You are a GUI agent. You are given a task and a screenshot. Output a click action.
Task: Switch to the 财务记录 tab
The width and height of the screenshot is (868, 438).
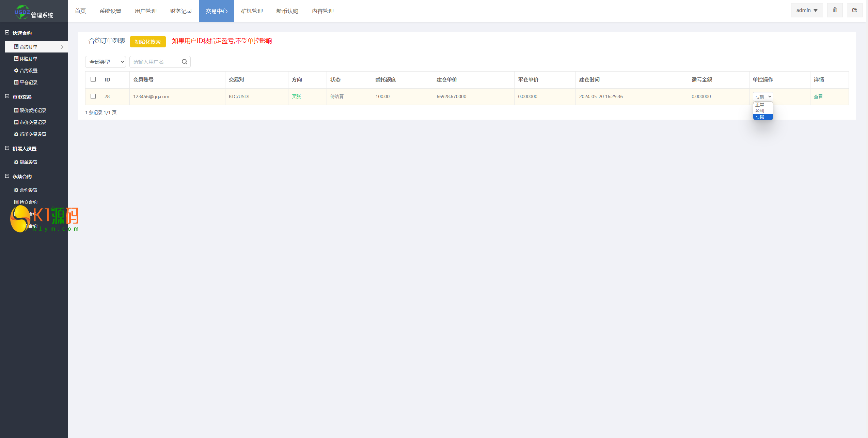pyautogui.click(x=181, y=11)
